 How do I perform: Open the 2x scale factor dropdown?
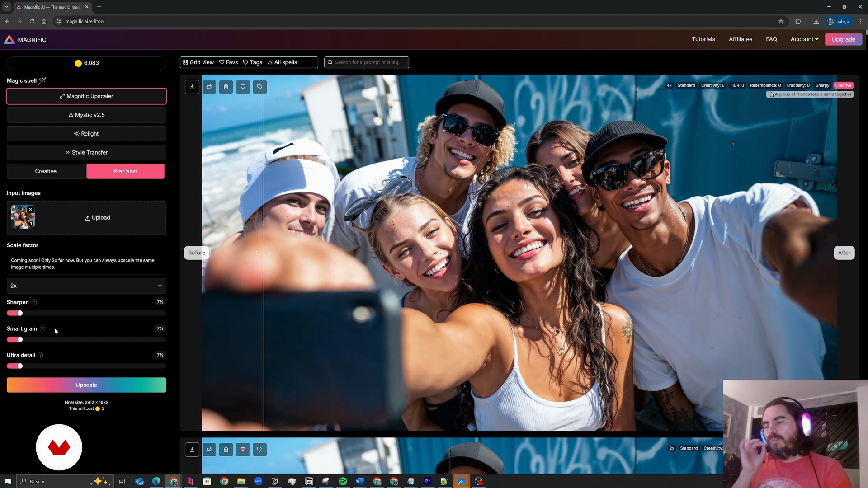point(86,286)
